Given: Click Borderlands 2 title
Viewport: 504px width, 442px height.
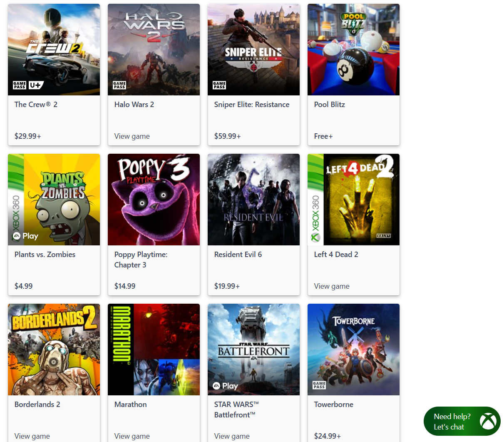Looking at the screenshot, I should click(37, 405).
